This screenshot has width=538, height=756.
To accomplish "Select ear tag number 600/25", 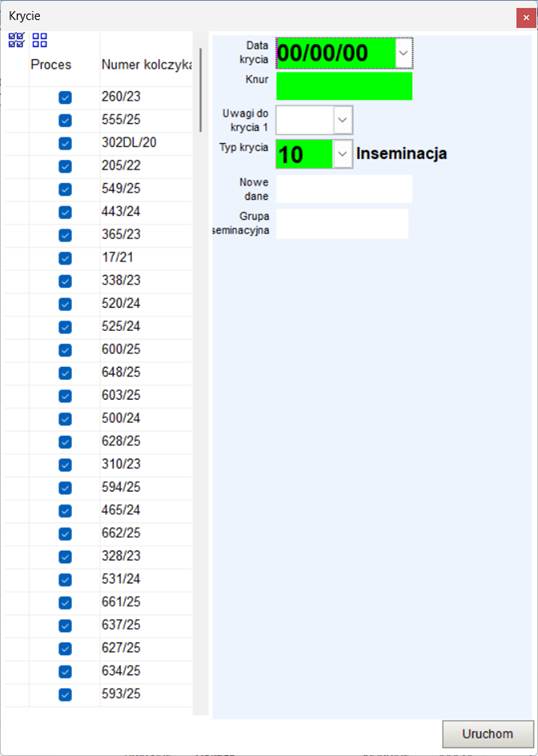I will click(121, 350).
